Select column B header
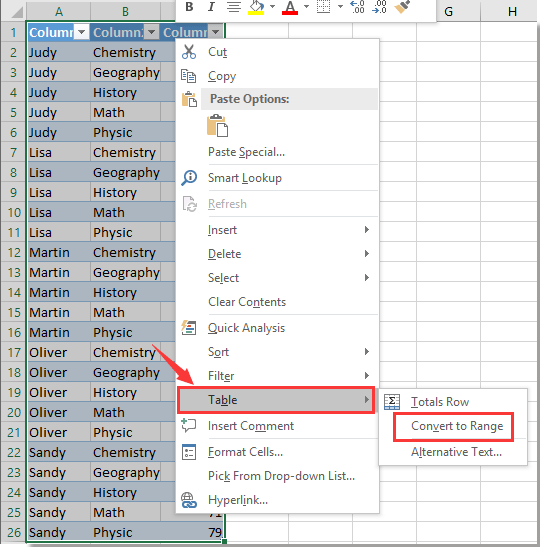The height and width of the screenshot is (547, 540). point(125,12)
